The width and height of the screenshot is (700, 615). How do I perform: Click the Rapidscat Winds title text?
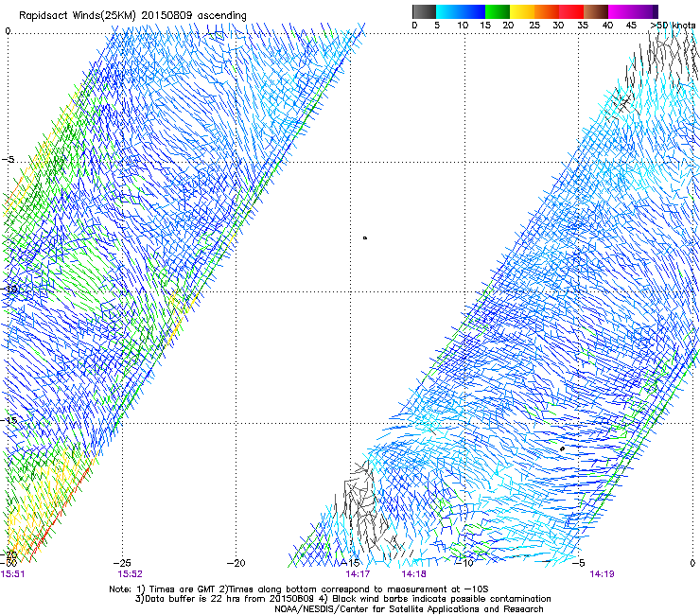tap(132, 16)
